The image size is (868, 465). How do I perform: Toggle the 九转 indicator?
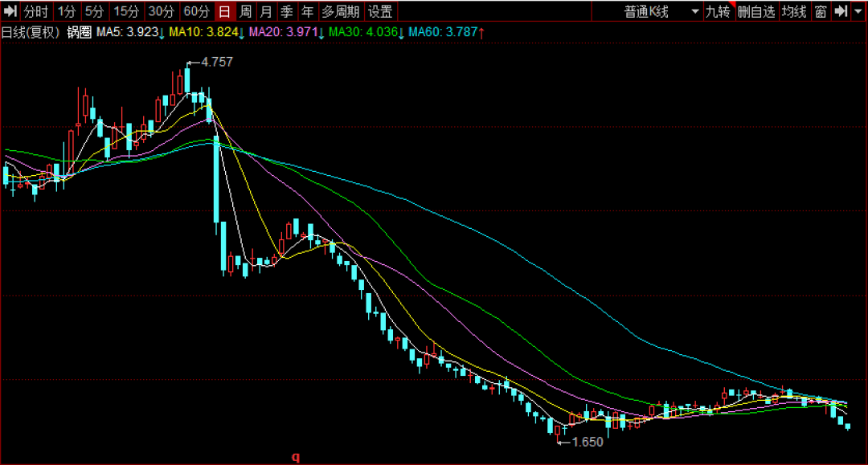718,11
